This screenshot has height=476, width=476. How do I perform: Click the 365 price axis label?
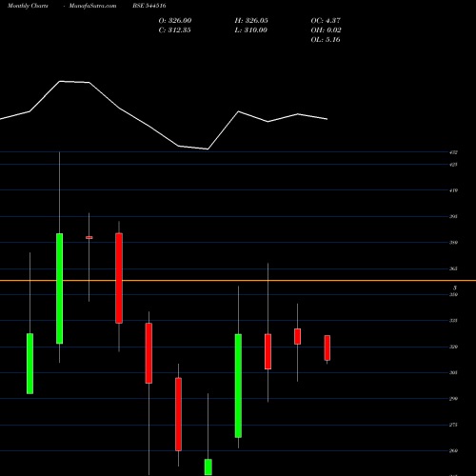[x=453, y=268]
